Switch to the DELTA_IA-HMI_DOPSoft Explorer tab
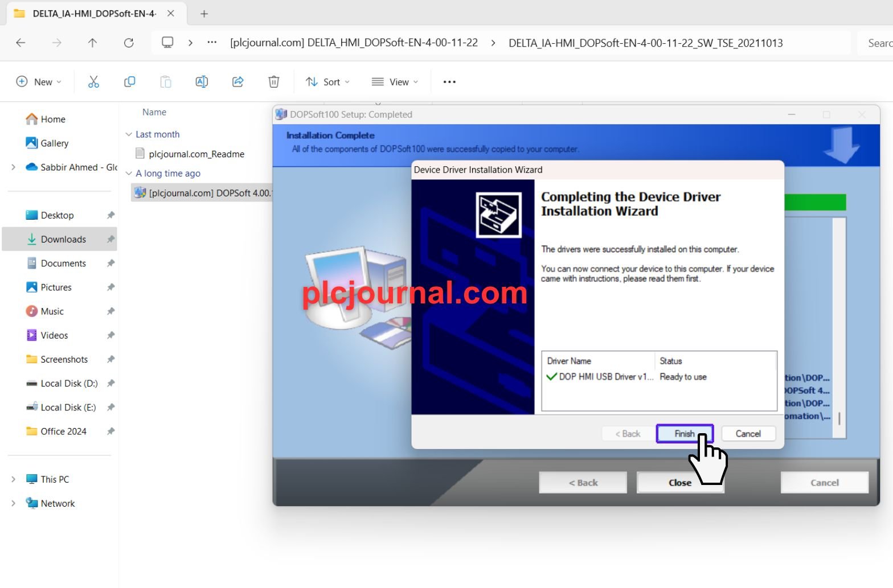 pos(93,13)
